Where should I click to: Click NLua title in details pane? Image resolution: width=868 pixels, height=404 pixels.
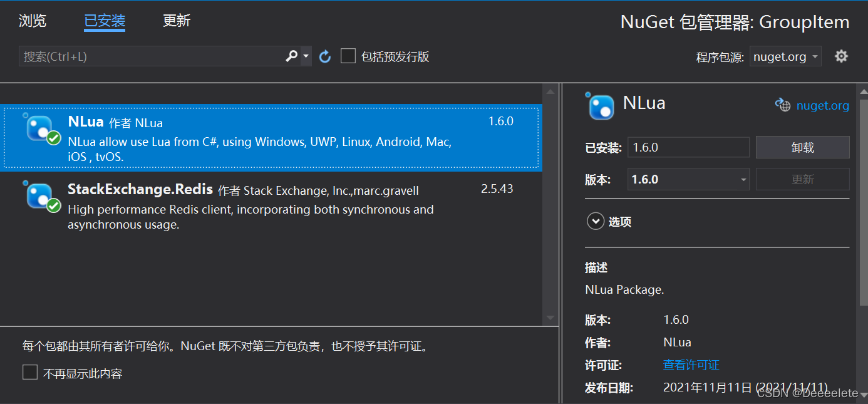click(644, 103)
